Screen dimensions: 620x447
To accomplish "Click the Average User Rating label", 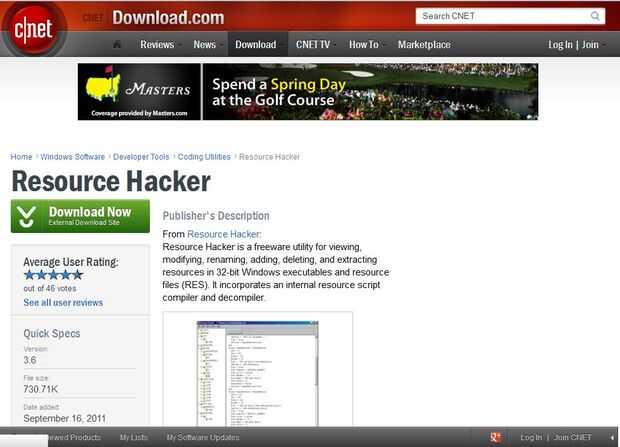I will point(71,262).
